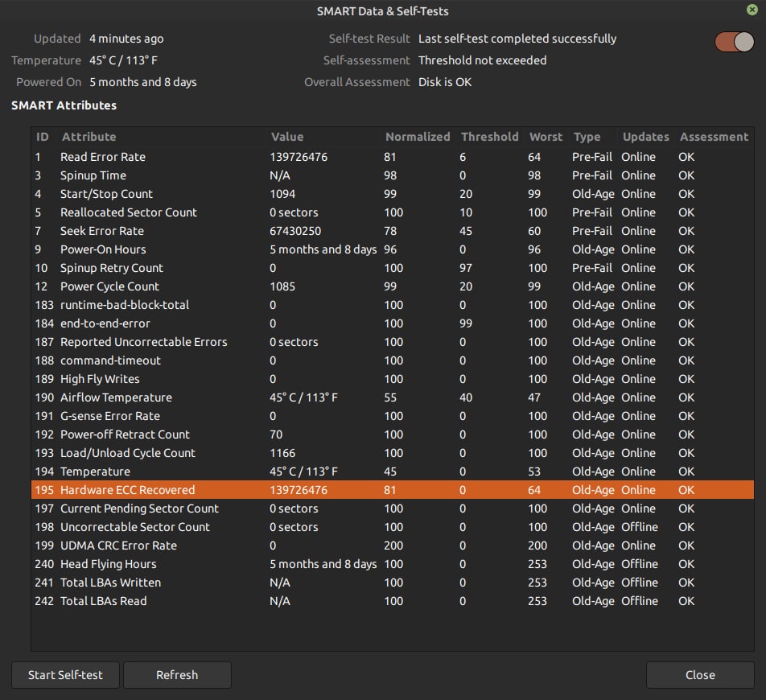Select the Current Pending Sector Count row
Image resolution: width=766 pixels, height=700 pixels.
393,509
